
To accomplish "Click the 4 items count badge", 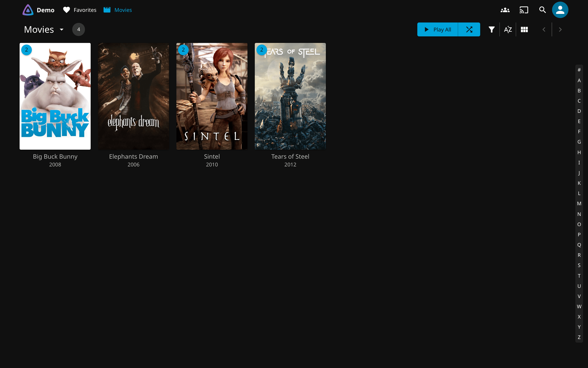I will click(78, 29).
